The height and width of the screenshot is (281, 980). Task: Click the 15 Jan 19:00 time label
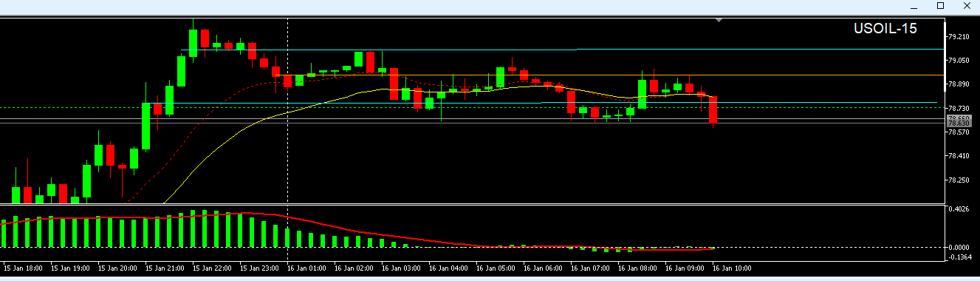(70, 268)
